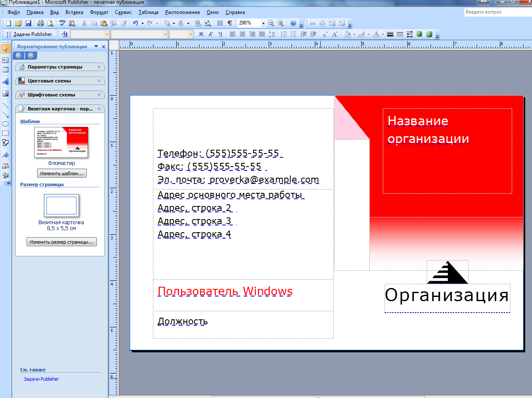Toggle numbered list formatting

284,34
